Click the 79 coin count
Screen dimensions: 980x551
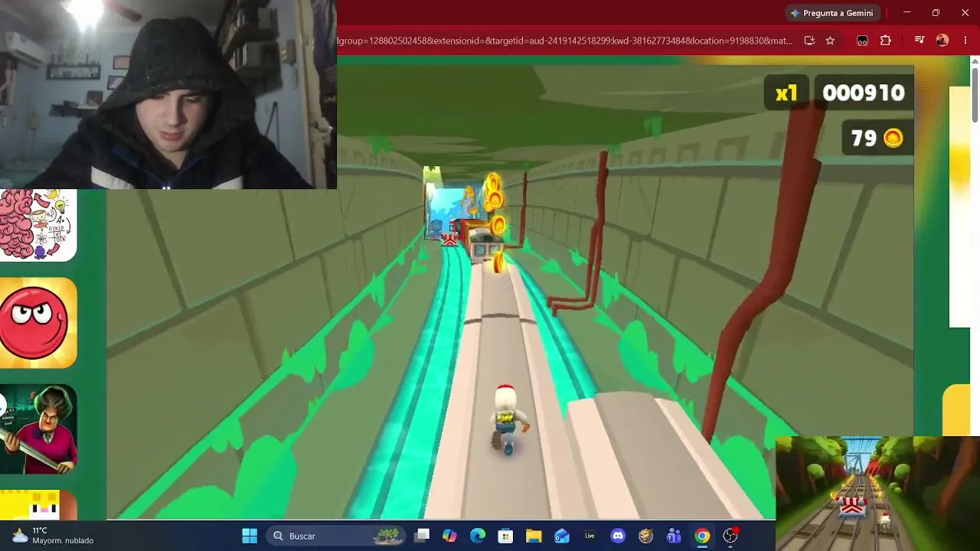click(x=864, y=139)
